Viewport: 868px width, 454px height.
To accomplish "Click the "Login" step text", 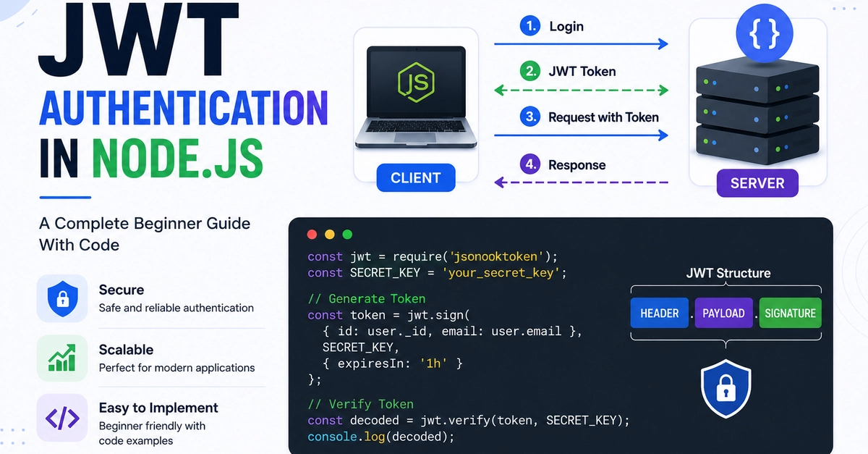I will (566, 27).
